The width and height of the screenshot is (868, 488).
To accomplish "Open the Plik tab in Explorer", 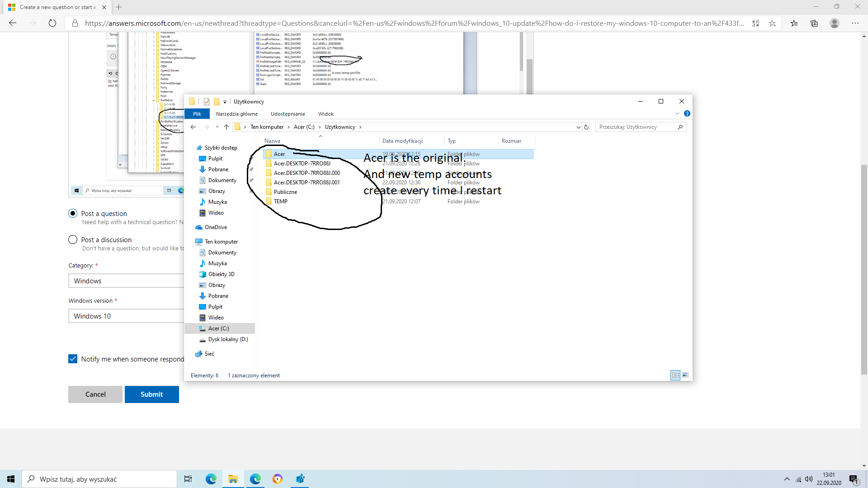I will pyautogui.click(x=197, y=114).
